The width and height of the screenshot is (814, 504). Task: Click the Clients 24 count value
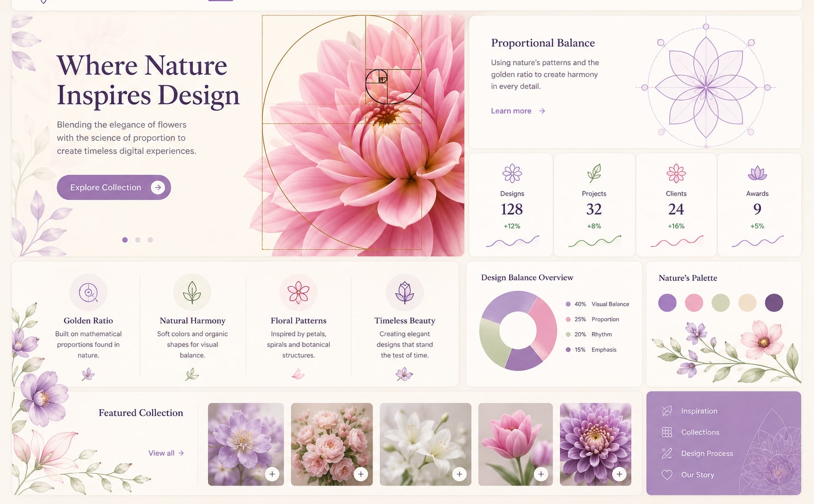tap(676, 209)
